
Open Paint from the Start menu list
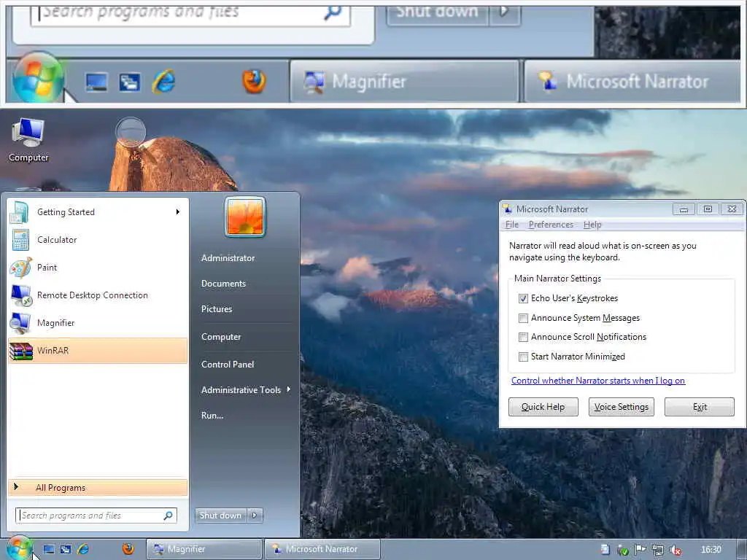[98, 267]
